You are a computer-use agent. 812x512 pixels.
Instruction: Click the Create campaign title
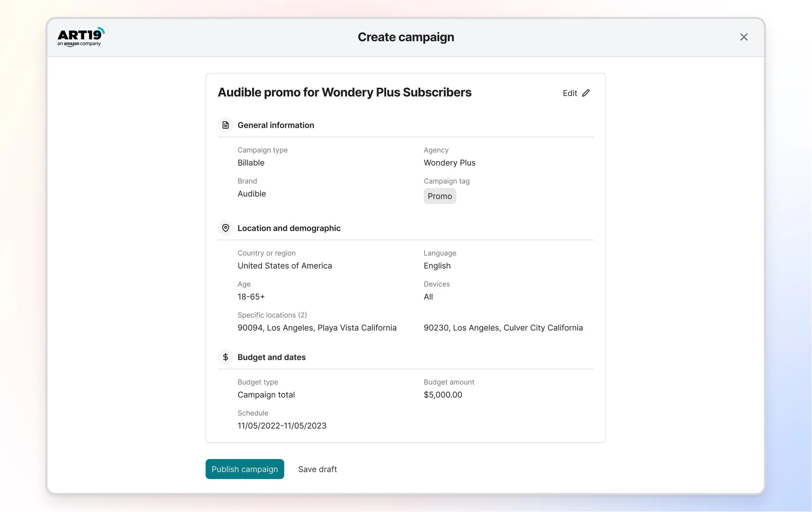[x=406, y=37]
